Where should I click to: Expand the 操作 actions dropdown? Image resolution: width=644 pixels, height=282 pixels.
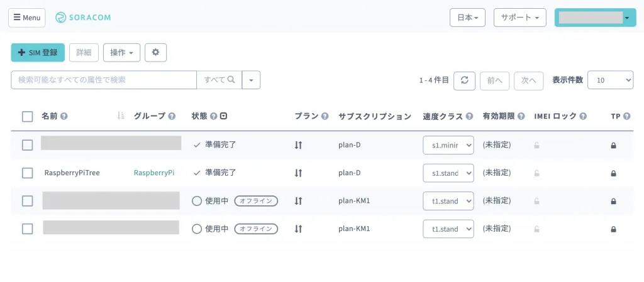point(121,53)
